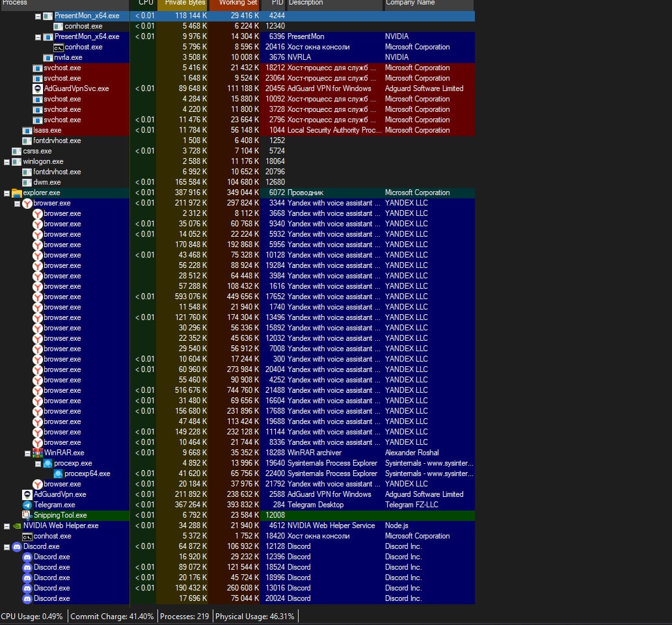This screenshot has height=625, width=672.
Task: Click conhost.exe console icon under NVIDIA Web Helper
Action: point(27,537)
